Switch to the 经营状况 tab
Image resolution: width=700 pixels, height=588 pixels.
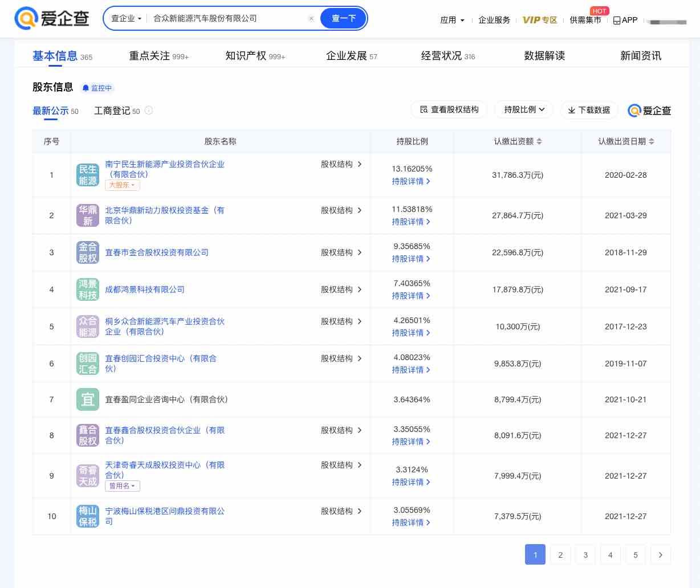point(448,56)
